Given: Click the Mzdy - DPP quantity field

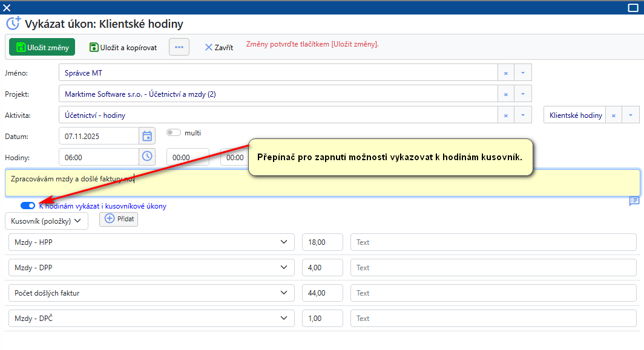Looking at the screenshot, I should point(322,268).
